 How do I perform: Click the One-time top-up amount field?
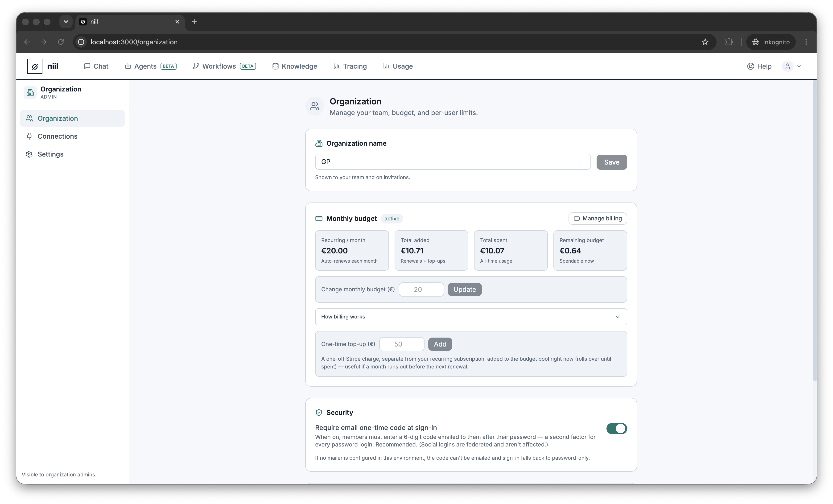(x=402, y=344)
